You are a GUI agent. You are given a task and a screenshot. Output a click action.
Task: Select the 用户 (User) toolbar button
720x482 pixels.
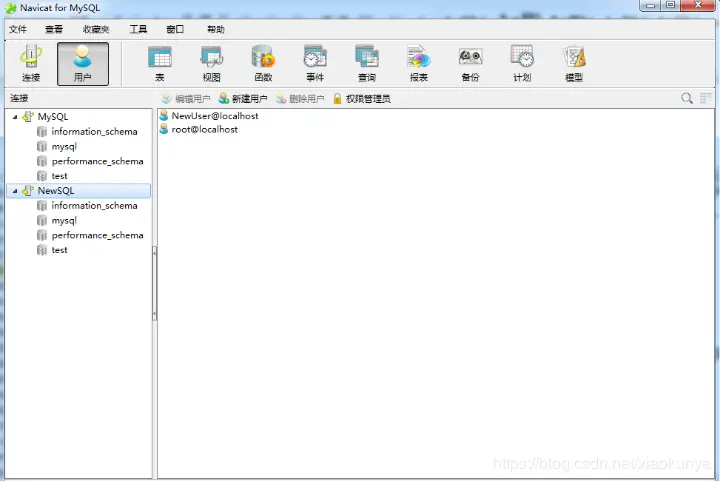pos(83,64)
